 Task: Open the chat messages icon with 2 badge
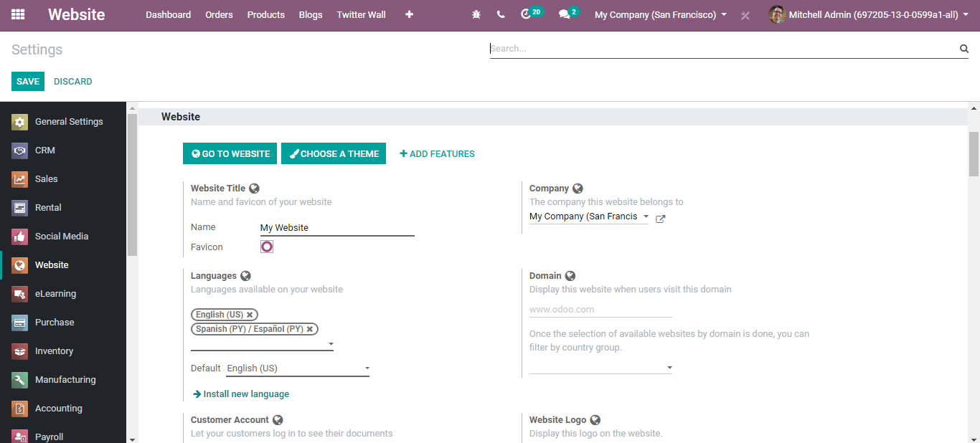coord(568,14)
